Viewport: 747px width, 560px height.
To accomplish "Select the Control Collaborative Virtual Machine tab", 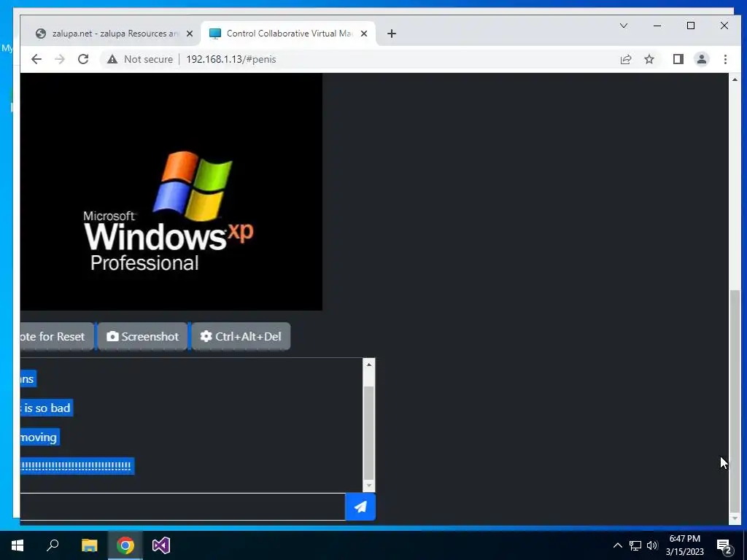I will [x=286, y=34].
